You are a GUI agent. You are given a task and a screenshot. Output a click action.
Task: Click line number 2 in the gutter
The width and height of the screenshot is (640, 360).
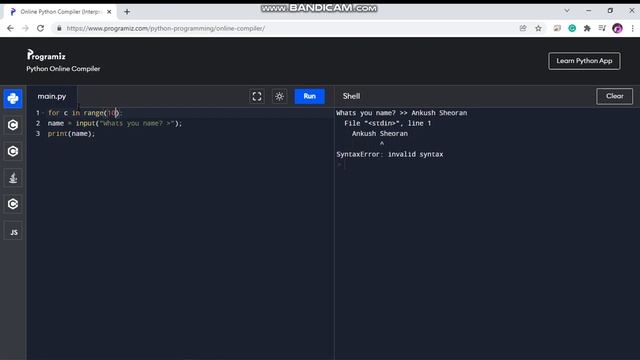pyautogui.click(x=38, y=123)
